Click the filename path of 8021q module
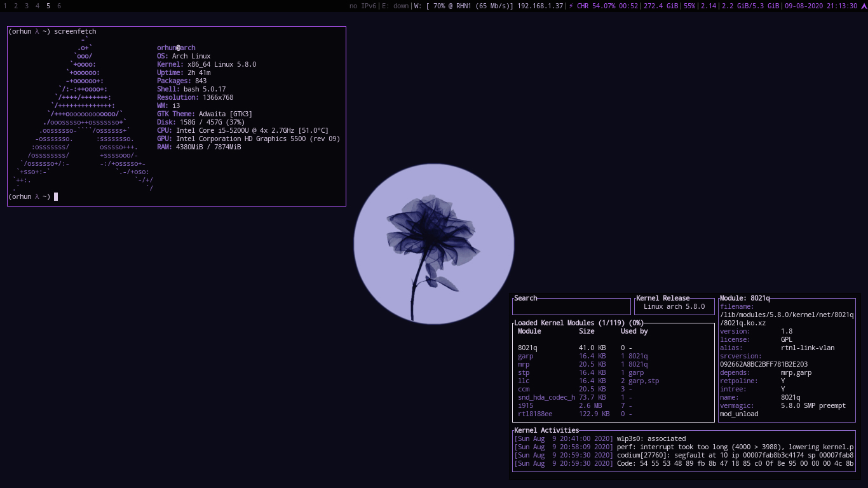868x488 pixels. [787, 319]
